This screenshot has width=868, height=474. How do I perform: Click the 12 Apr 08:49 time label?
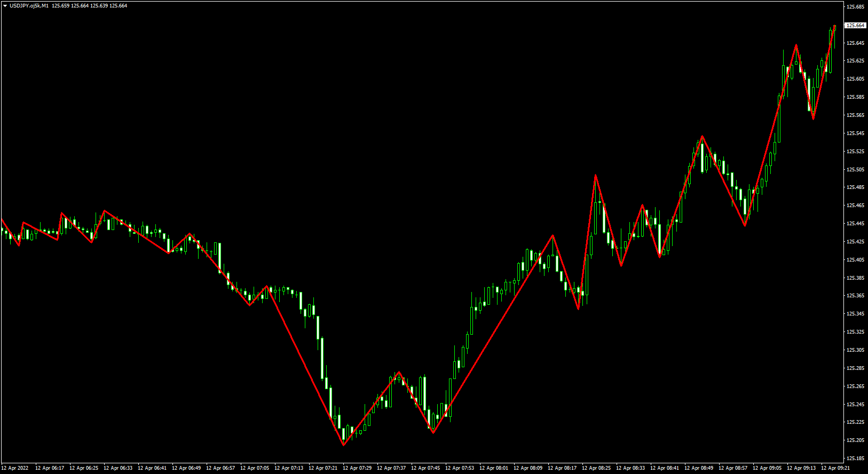pos(699,468)
